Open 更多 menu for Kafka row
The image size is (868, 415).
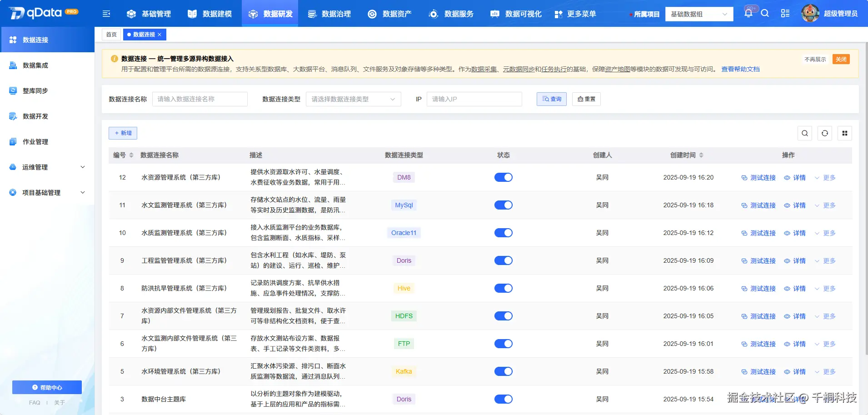(x=825, y=372)
